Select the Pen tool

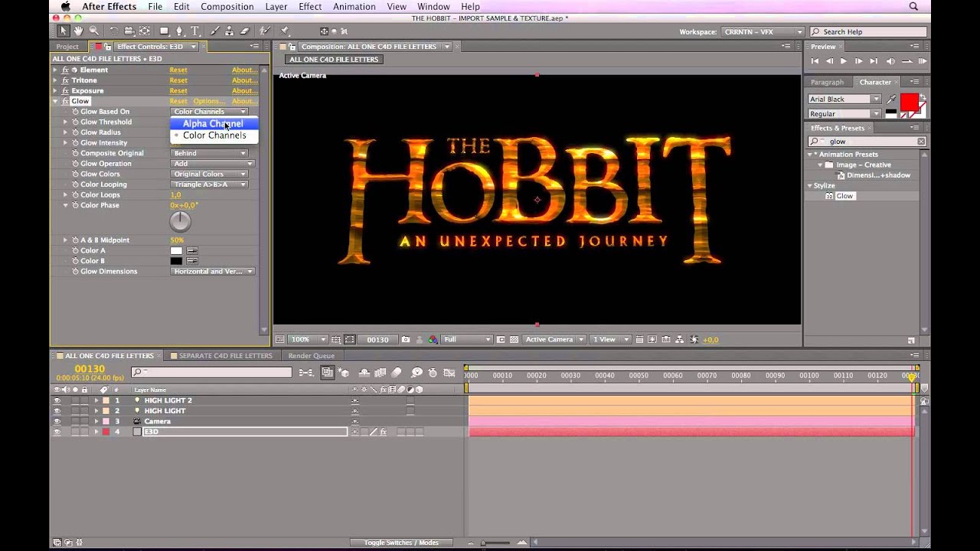pos(180,31)
